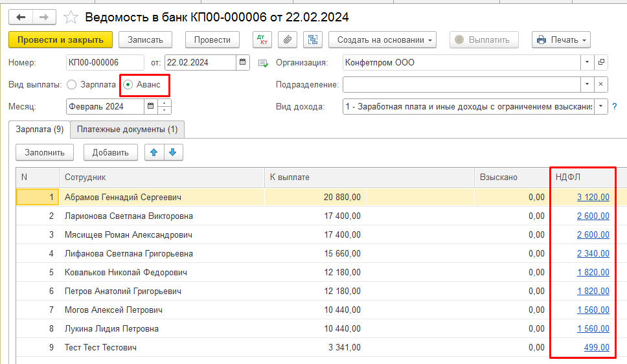Clear the Подразделение field with the X
This screenshot has height=364, width=627.
(x=601, y=84)
